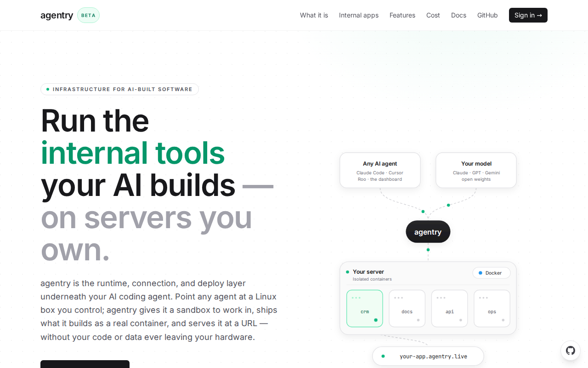
Task: Click the your-app.agentry.live URL pill
Action: pyautogui.click(x=428, y=356)
